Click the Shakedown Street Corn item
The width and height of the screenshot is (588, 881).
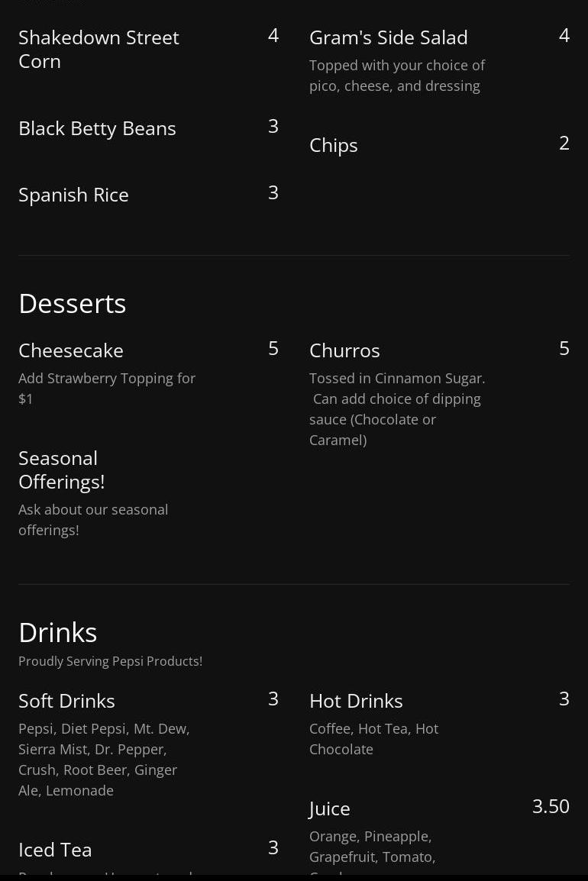[x=99, y=49]
